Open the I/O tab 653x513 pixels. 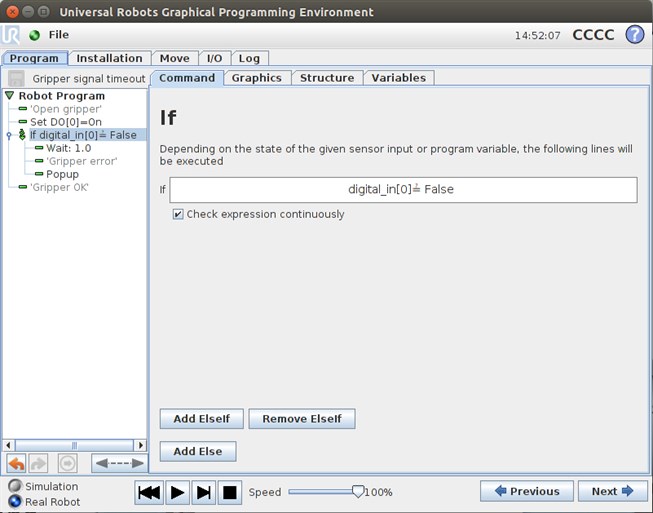coord(214,58)
